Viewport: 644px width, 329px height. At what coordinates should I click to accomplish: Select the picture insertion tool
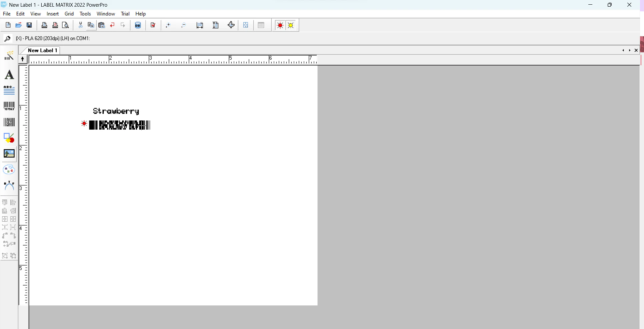9,154
